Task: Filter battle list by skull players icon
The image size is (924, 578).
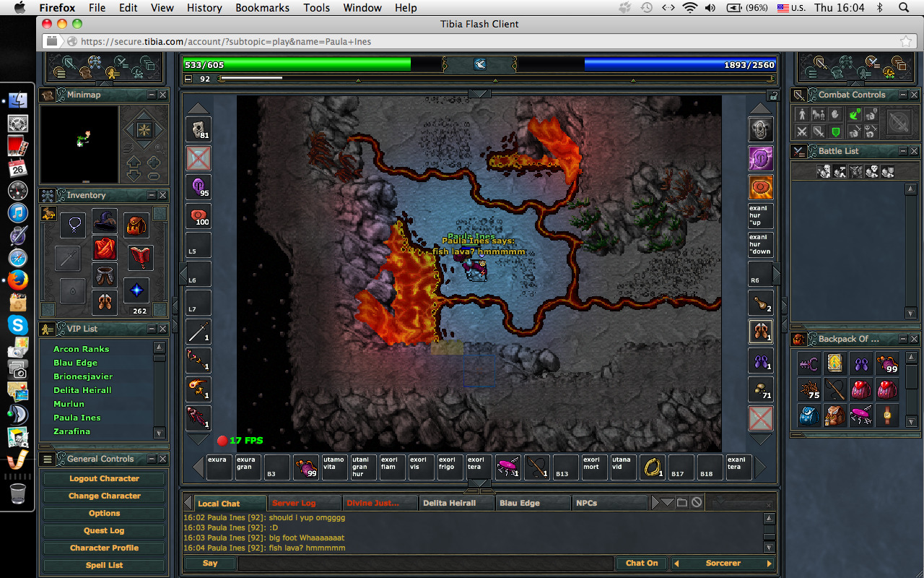Action: [x=872, y=171]
